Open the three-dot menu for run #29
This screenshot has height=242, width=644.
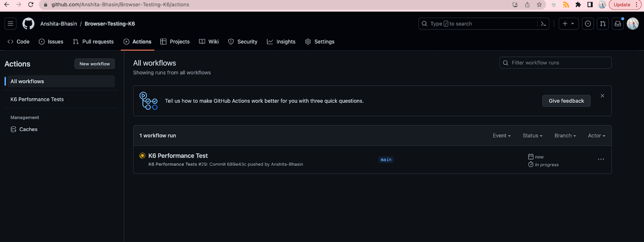coord(601,159)
